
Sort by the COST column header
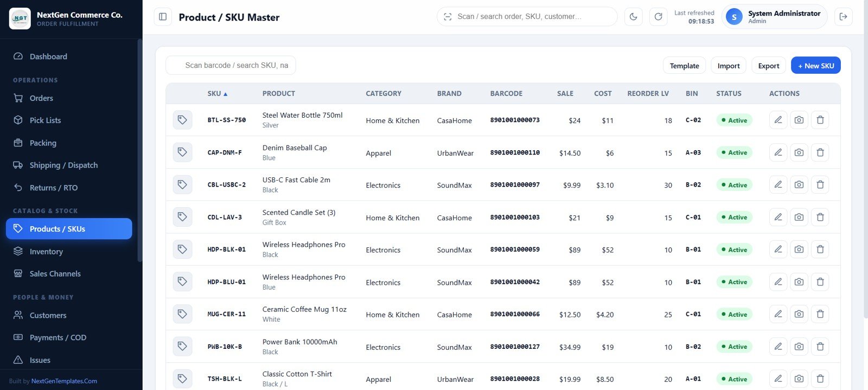click(603, 93)
